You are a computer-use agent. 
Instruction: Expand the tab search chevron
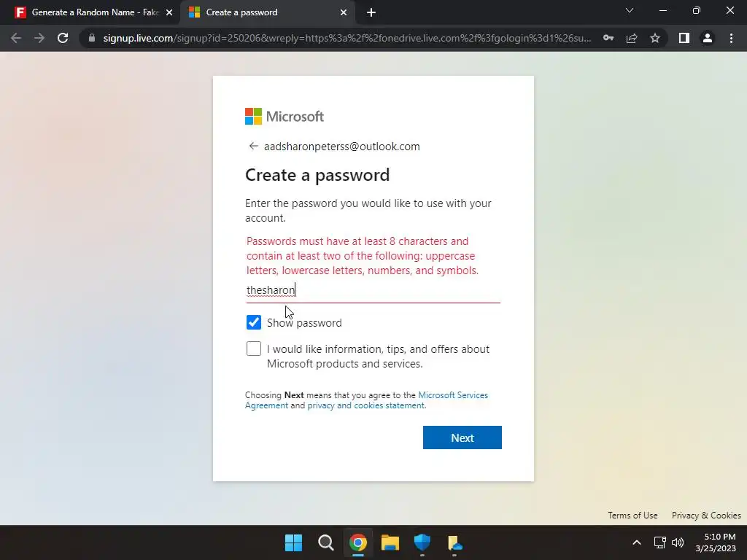pos(630,10)
